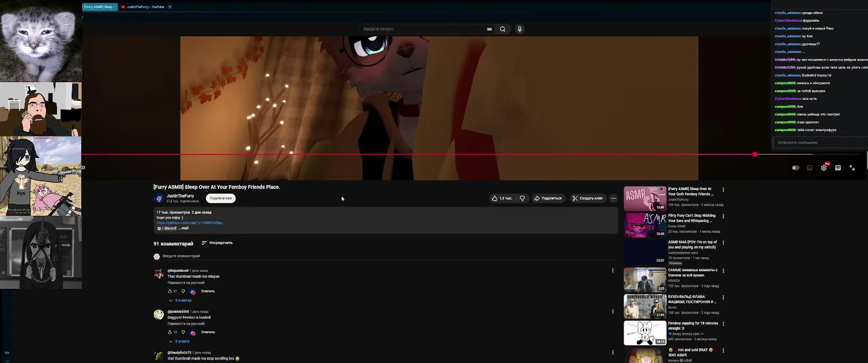This screenshot has width=868, height=363.
Task: Click the Поделиться share button
Action: point(548,198)
